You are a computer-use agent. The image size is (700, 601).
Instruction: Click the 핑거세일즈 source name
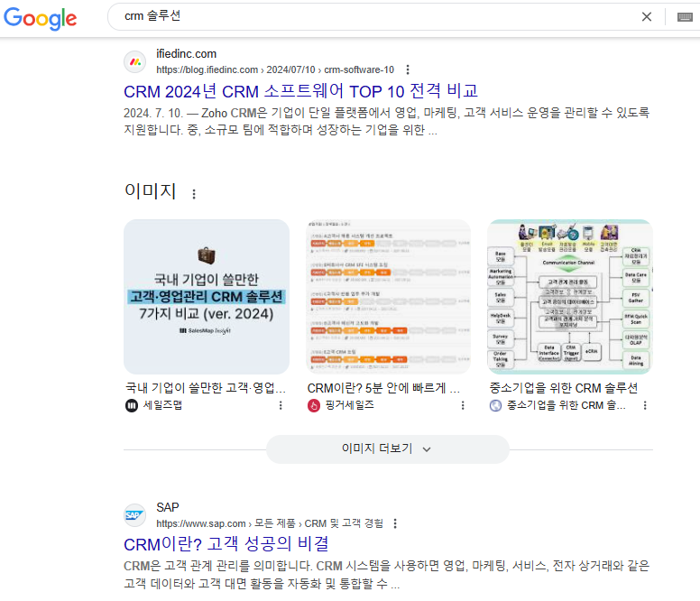[x=350, y=405]
